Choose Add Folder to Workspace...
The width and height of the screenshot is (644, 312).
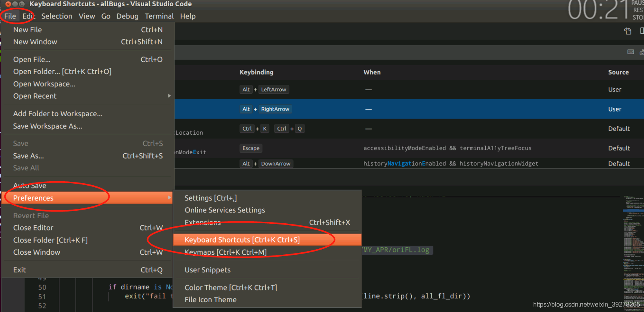(88, 114)
